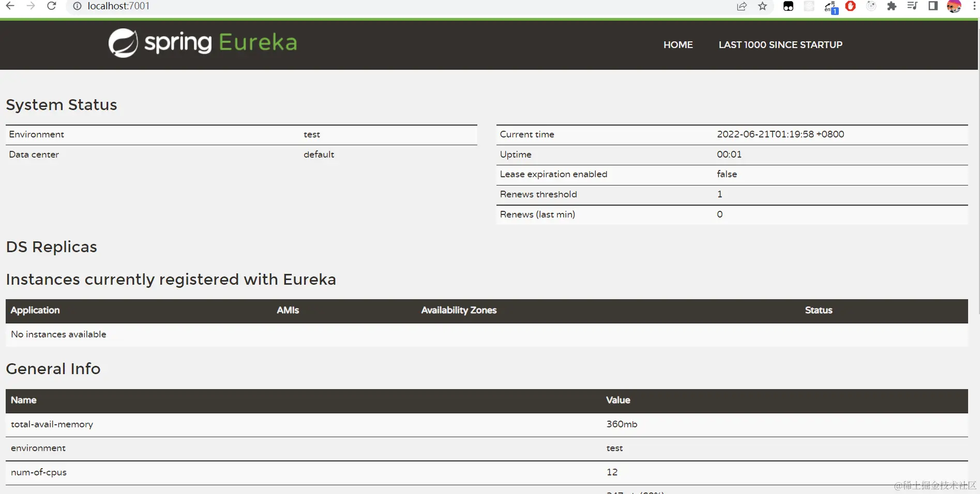The width and height of the screenshot is (980, 494).
Task: Open the translate extension with en badge
Action: (x=831, y=7)
